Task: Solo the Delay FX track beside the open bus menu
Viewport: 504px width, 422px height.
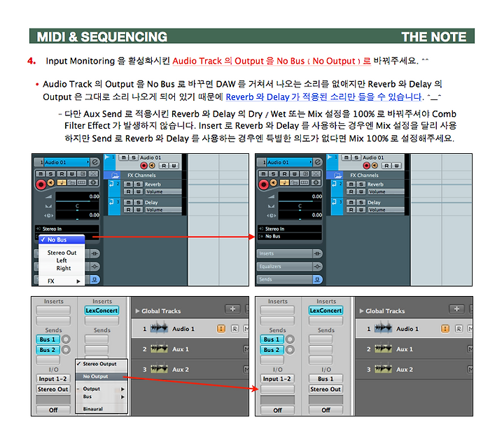Action: tap(138, 202)
